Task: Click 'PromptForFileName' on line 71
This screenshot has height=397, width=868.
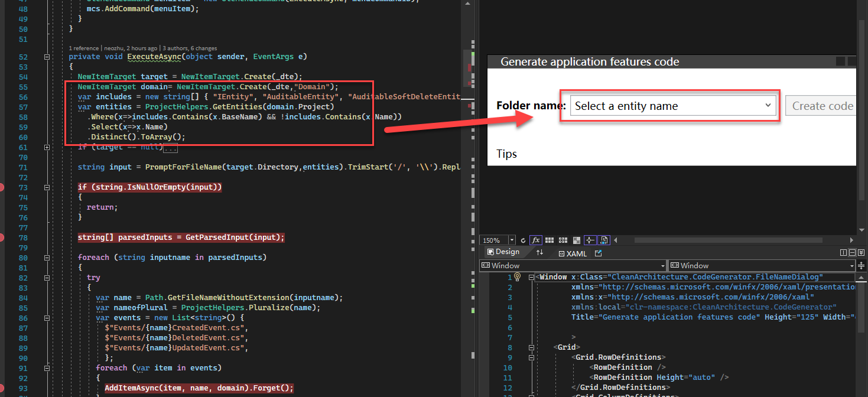Action: pos(182,167)
